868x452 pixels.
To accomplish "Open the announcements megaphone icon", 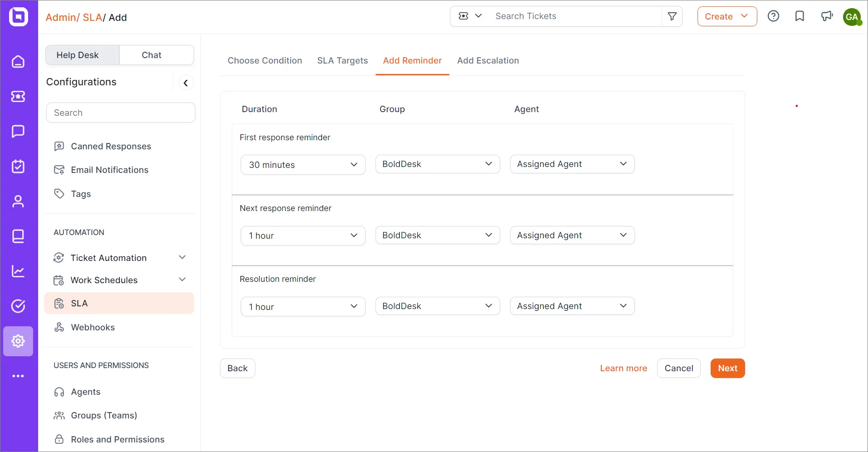I will pos(827,16).
